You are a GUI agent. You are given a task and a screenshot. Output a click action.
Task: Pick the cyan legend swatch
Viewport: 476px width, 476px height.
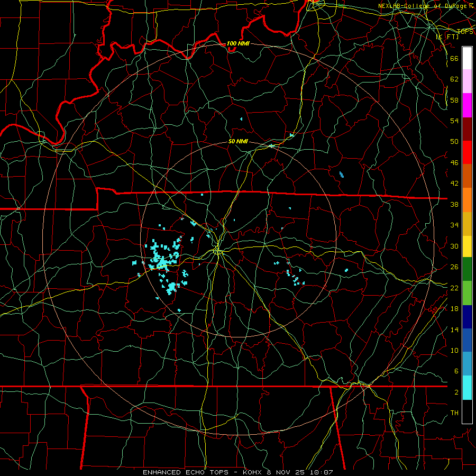pyautogui.click(x=467, y=388)
